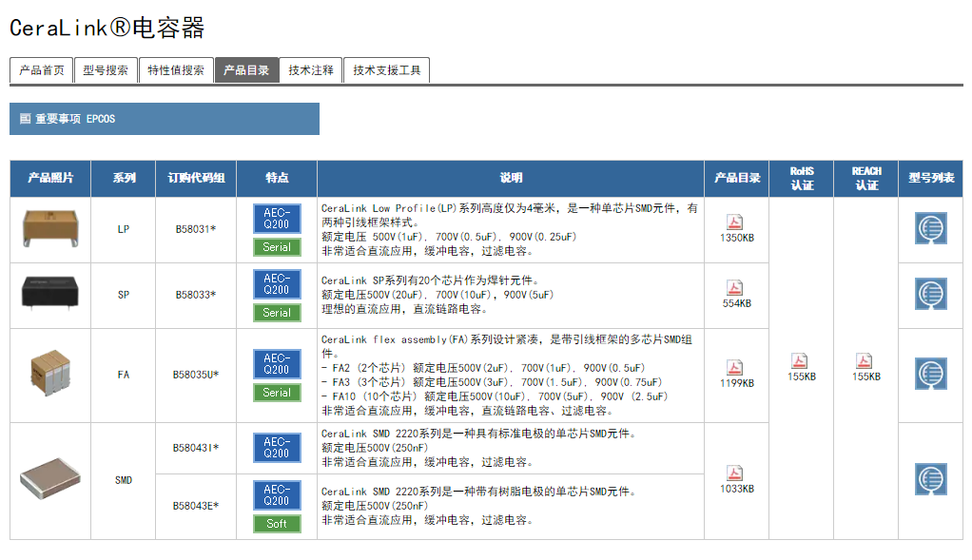The image size is (972, 560).
Task: Click the AEC-Q200 badge in LP row
Action: pos(277,219)
